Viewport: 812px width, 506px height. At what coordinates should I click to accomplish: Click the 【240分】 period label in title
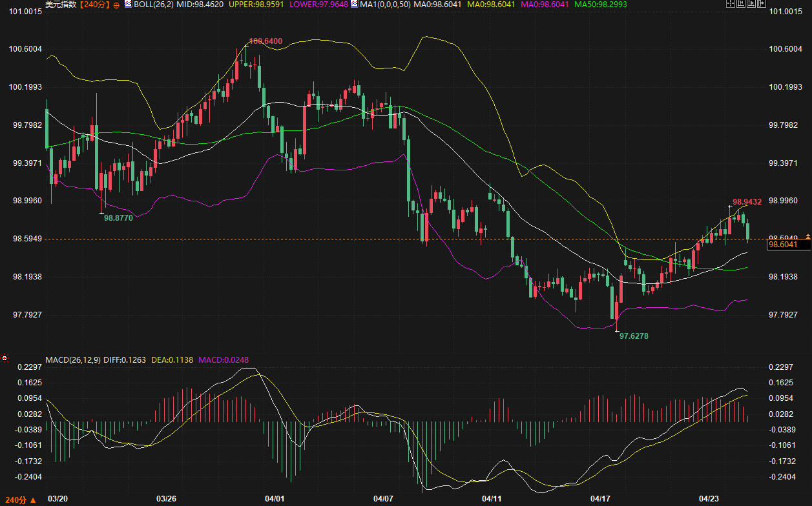(x=94, y=5)
